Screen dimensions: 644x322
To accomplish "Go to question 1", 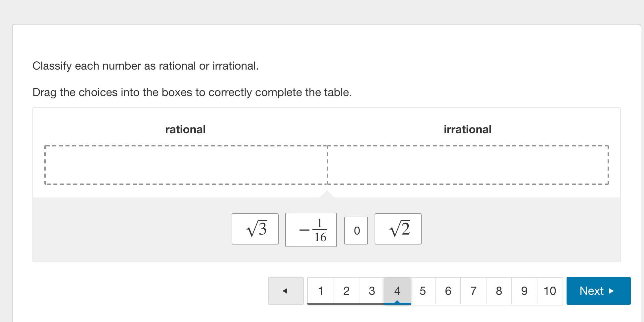I will (x=320, y=291).
